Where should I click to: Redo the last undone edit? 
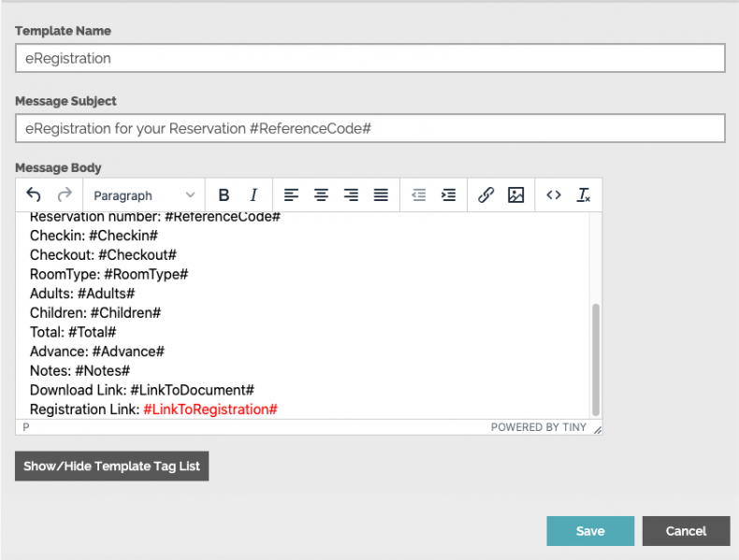65,194
